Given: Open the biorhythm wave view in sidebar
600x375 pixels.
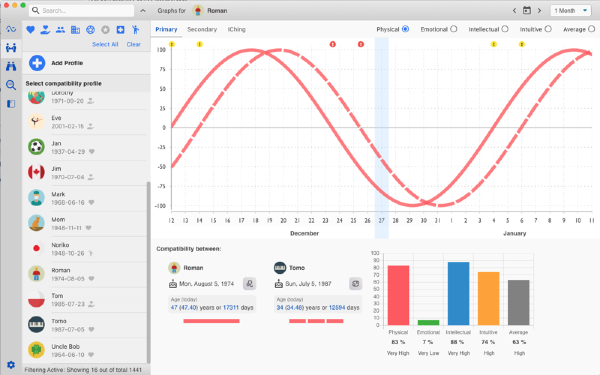Looking at the screenshot, I should click(x=11, y=29).
